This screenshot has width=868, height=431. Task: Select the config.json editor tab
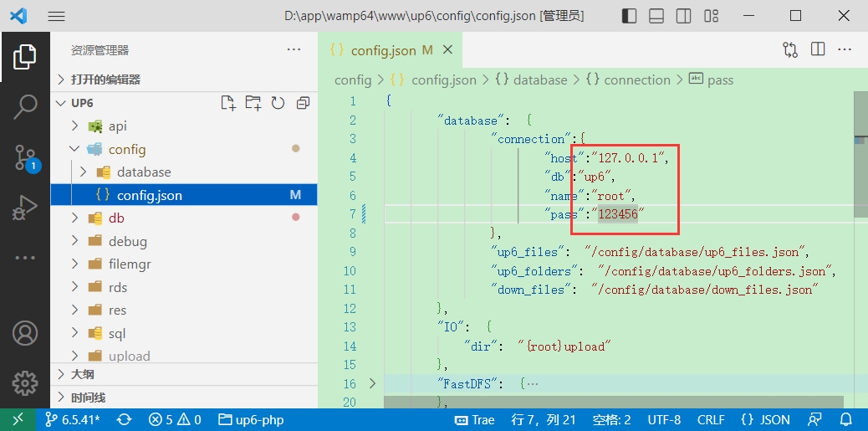382,50
